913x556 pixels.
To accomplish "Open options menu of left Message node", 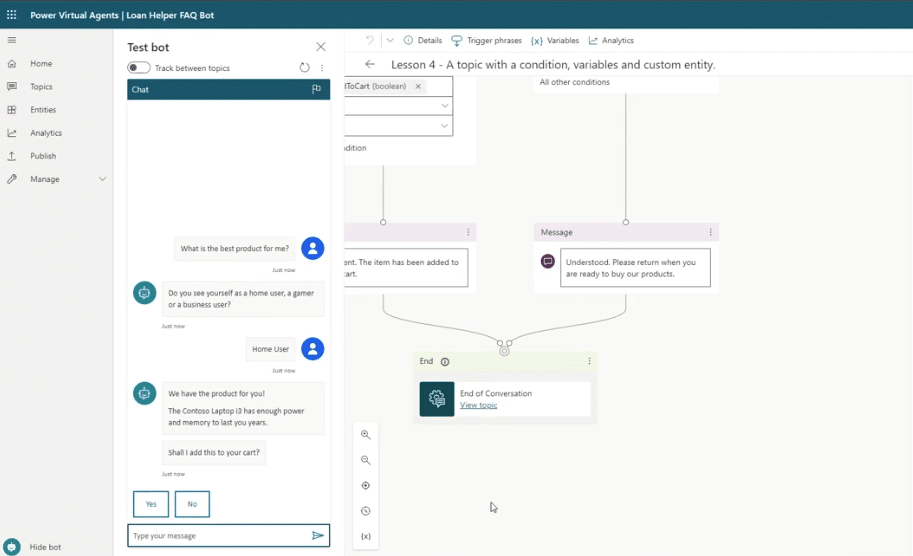I will click(x=468, y=232).
